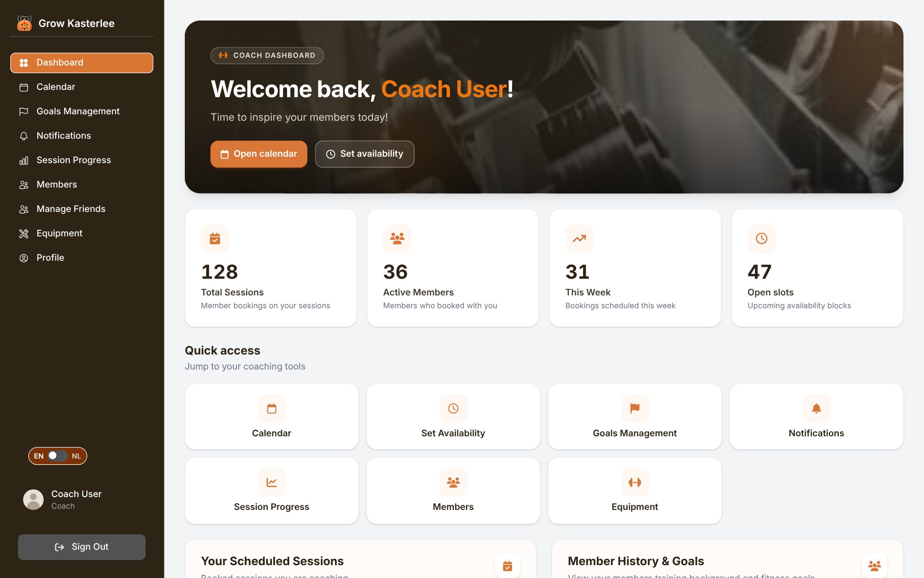Click the 'Quick access' section heading

pyautogui.click(x=222, y=350)
